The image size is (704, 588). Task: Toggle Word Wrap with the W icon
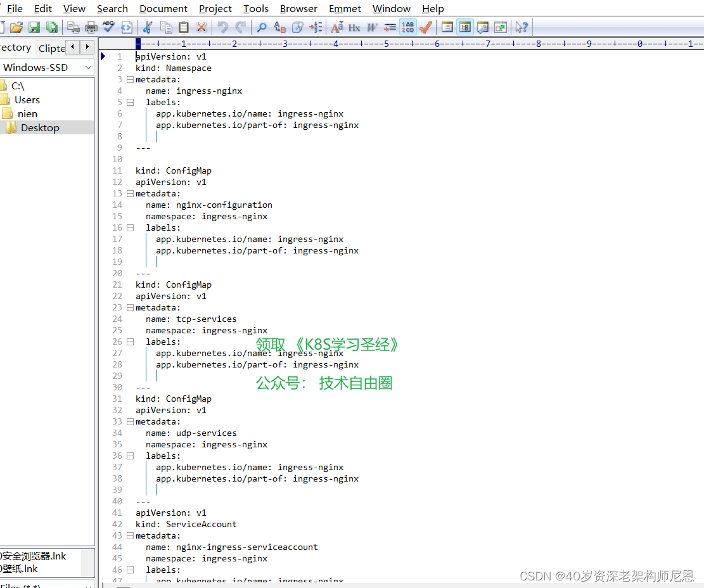[372, 27]
